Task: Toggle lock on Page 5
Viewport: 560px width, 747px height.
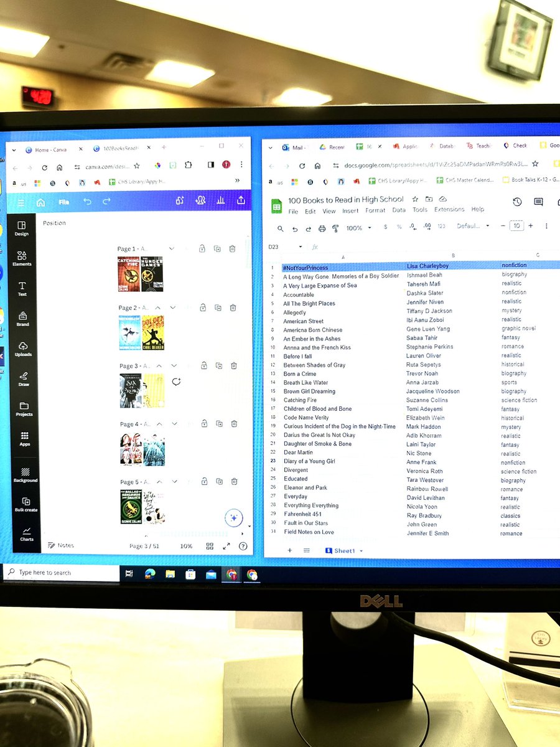Action: pos(204,482)
